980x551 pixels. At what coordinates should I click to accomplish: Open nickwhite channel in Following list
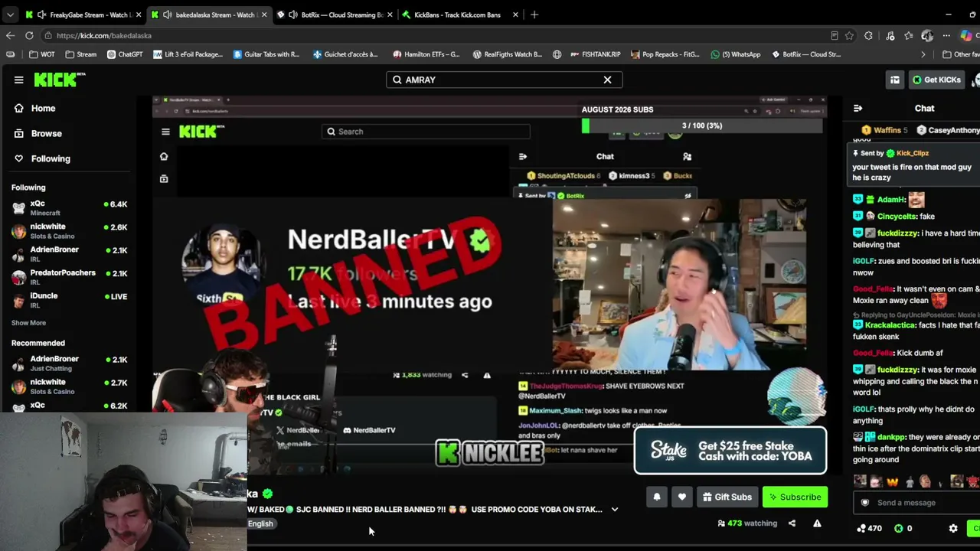click(x=69, y=231)
